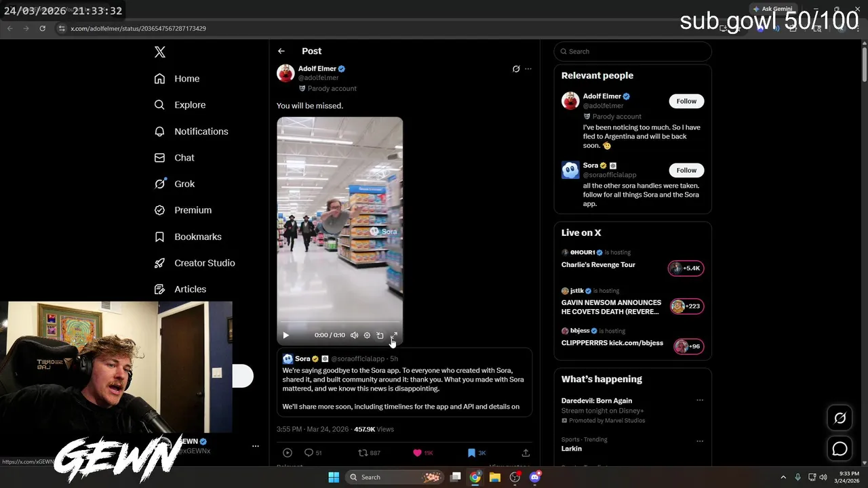This screenshot has height=488, width=868.
Task: Toggle the like heart with 11K likes
Action: 422,453
